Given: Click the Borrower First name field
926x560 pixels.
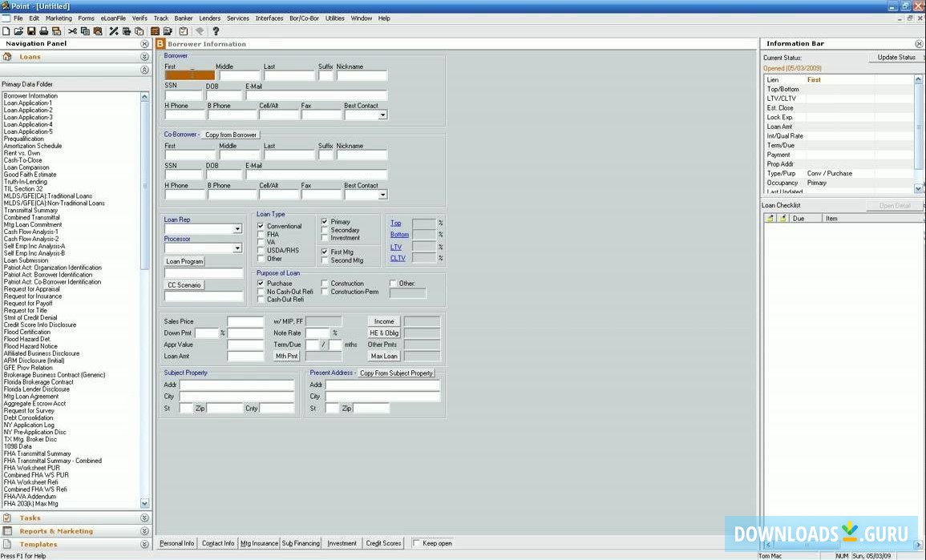Looking at the screenshot, I should pyautogui.click(x=189, y=75).
